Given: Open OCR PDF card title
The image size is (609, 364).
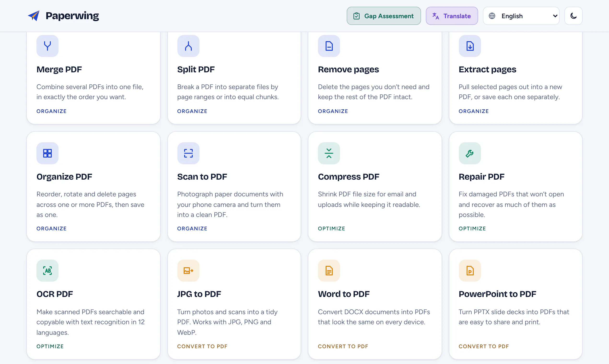Looking at the screenshot, I should point(55,294).
